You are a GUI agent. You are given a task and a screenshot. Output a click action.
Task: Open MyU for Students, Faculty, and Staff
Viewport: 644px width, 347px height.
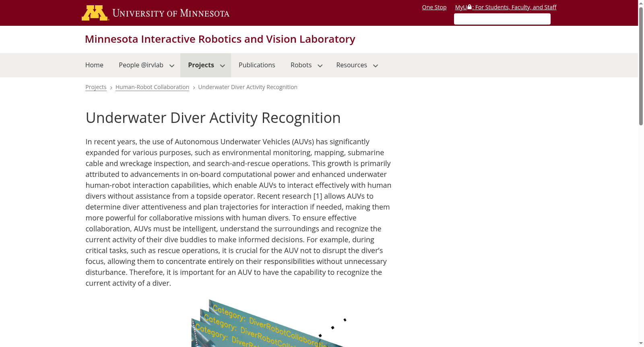pos(506,7)
